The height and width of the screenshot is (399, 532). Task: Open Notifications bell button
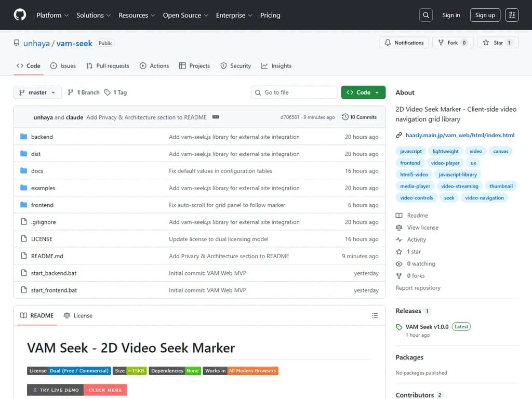click(404, 43)
